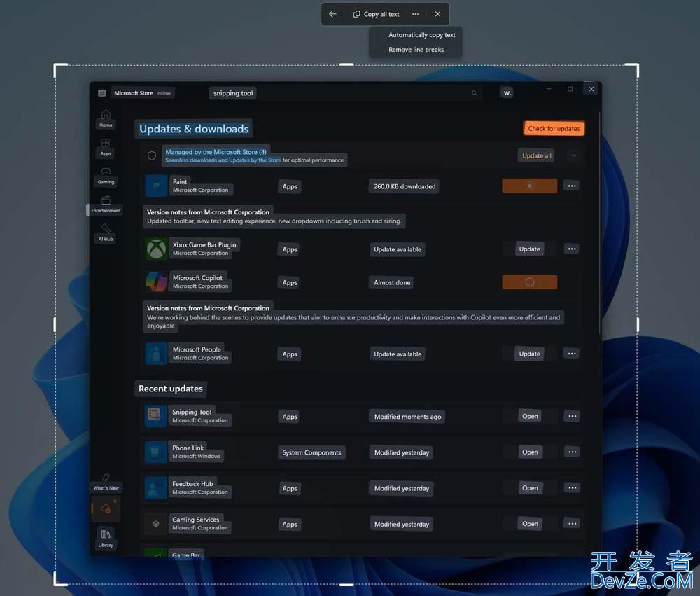Select Automatically copy text option
700x596 pixels.
click(422, 35)
